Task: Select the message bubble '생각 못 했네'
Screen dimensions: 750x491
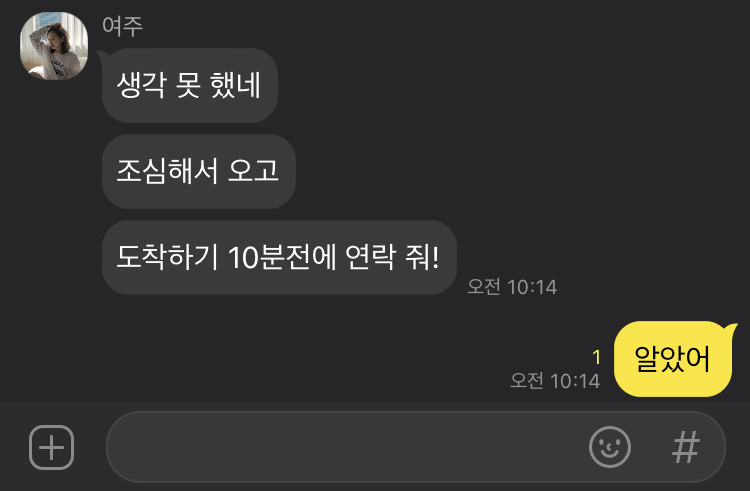Action: point(189,85)
